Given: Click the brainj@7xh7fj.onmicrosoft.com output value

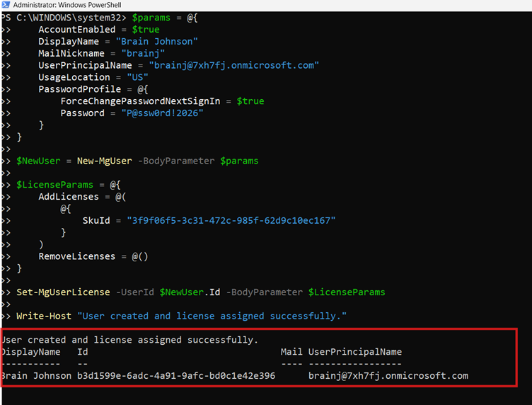Looking at the screenshot, I should coord(388,376).
